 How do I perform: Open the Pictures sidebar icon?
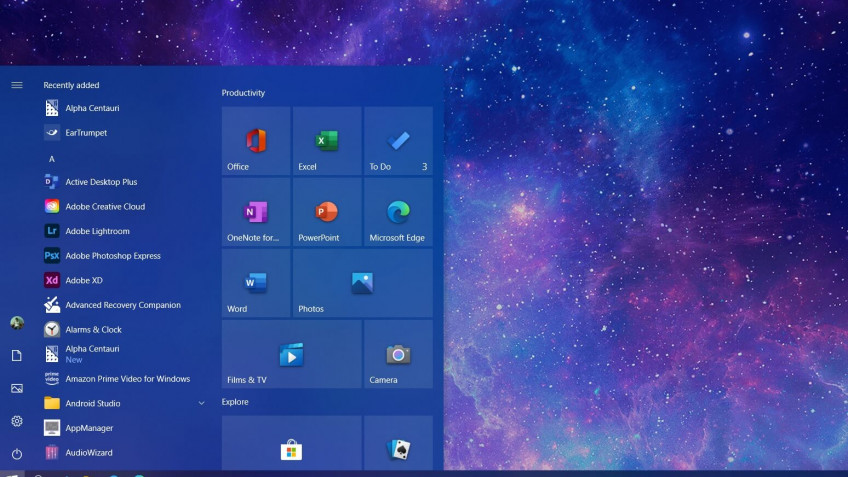tap(17, 388)
